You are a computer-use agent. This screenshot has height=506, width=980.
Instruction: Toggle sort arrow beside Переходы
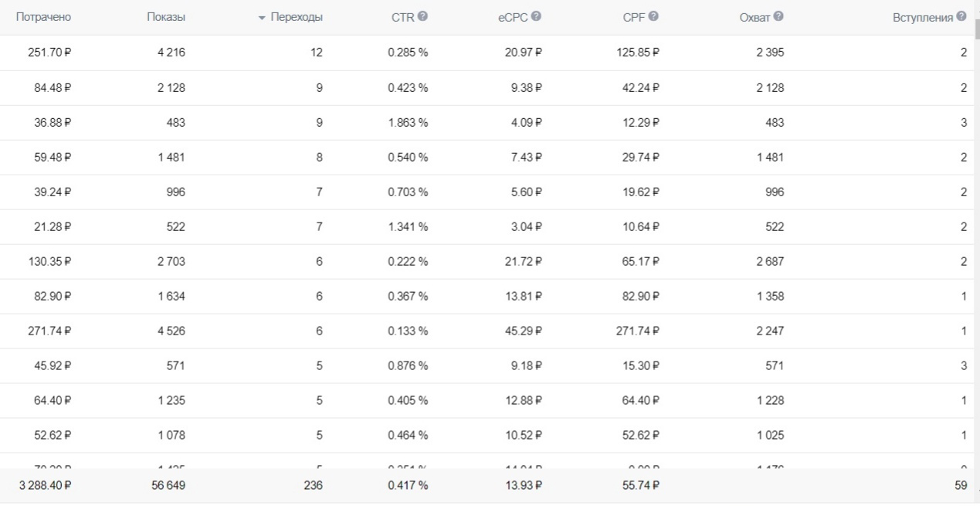click(x=262, y=18)
